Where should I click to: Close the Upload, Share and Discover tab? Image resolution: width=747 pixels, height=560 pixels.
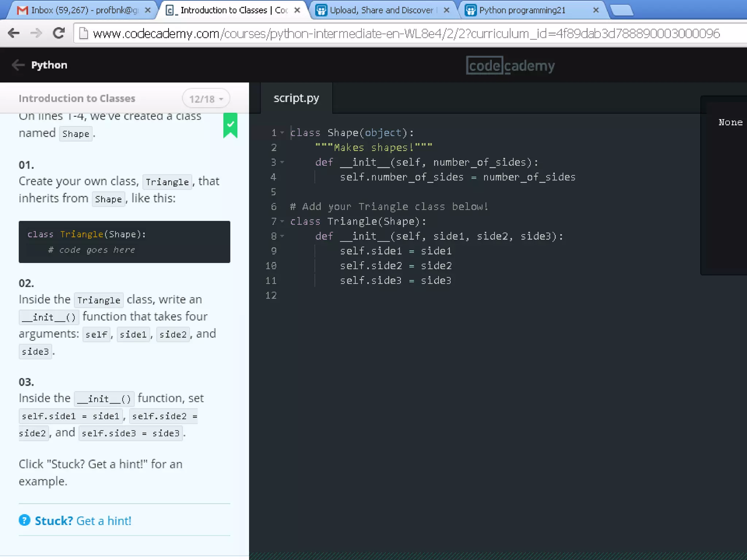point(446,10)
